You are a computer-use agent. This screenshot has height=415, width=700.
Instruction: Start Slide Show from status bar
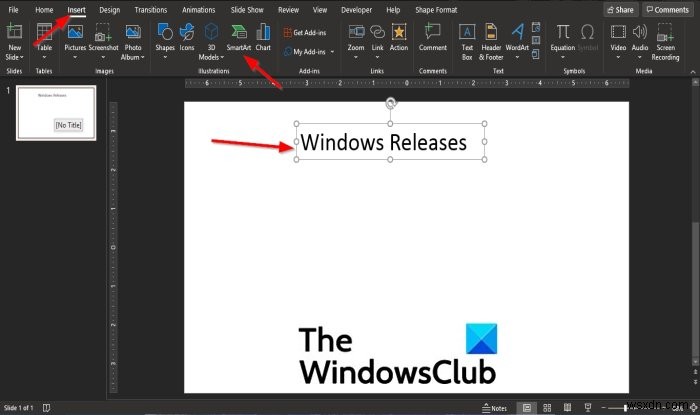588,408
